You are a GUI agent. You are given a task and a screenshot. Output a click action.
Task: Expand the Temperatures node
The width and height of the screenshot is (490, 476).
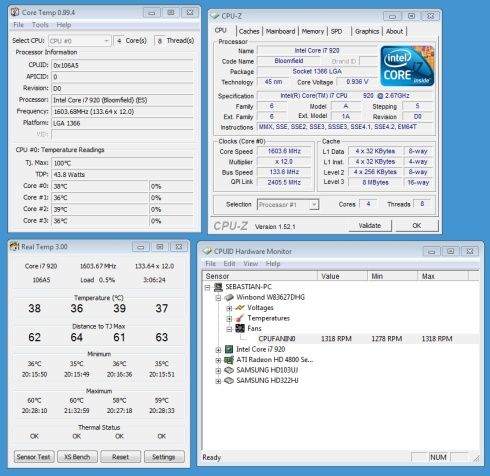[229, 318]
